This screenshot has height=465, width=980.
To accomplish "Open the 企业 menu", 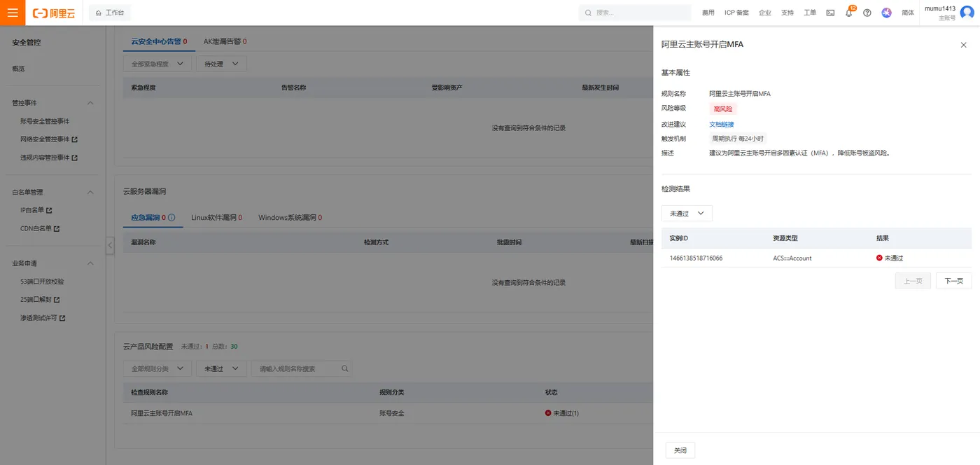I will coord(765,13).
